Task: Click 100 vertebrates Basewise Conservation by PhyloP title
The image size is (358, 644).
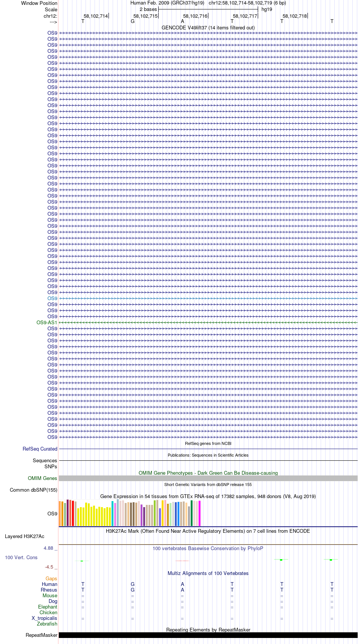Action: [208, 548]
